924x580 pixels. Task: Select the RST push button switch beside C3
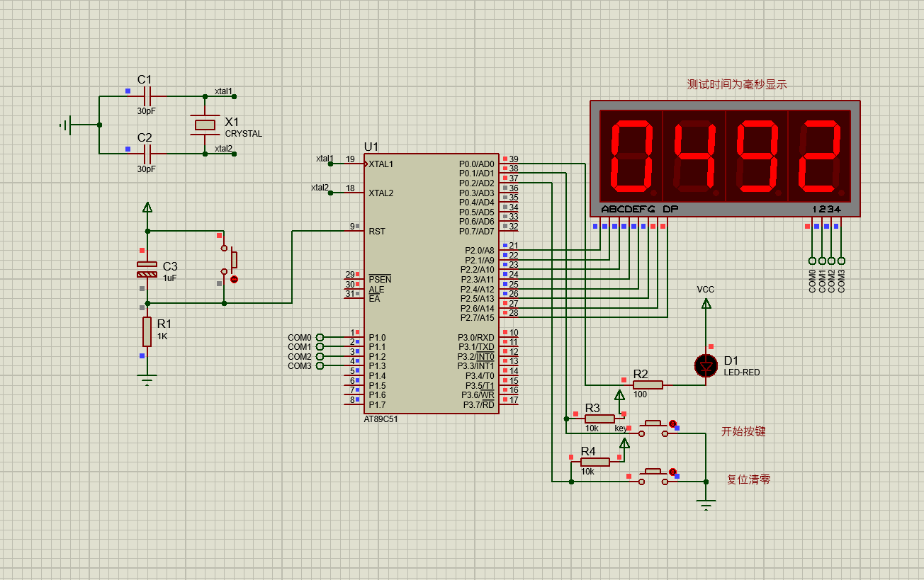pyautogui.click(x=230, y=260)
